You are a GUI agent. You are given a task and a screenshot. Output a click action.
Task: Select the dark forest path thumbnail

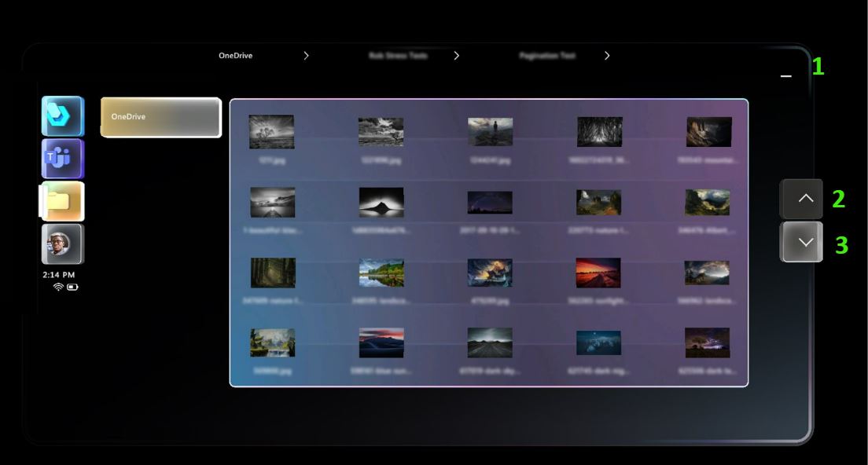tap(273, 273)
